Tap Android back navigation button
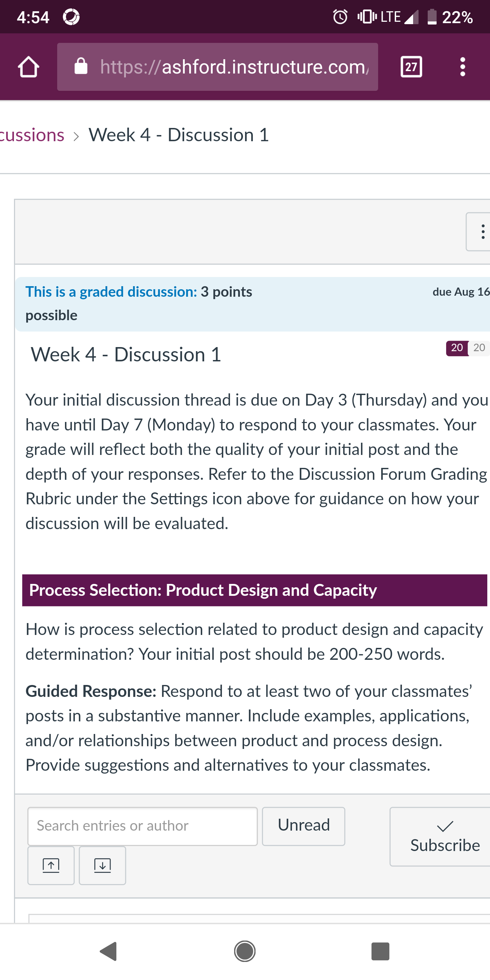The image size is (490, 980). click(109, 951)
